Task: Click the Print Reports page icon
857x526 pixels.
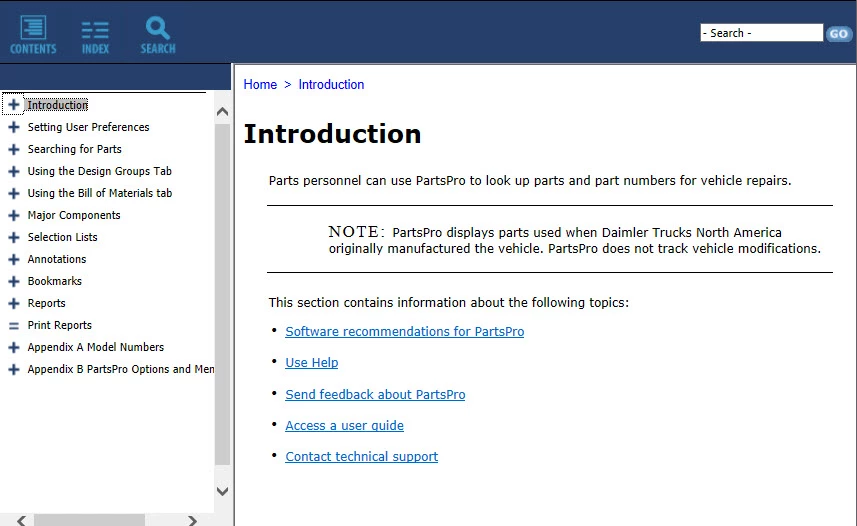Action: click(x=14, y=325)
